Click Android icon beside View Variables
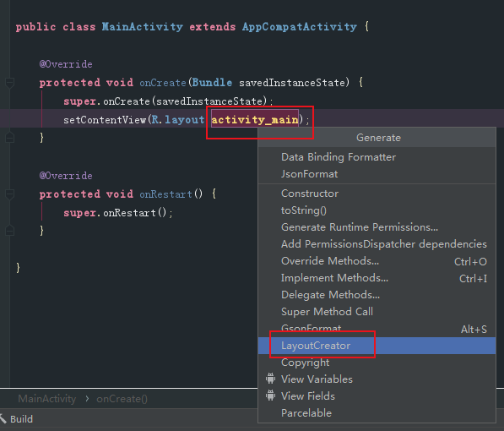The height and width of the screenshot is (431, 504). [271, 379]
